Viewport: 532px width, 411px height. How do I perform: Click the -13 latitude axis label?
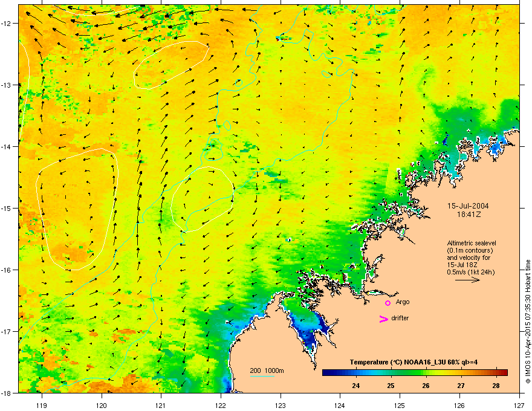coord(7,85)
